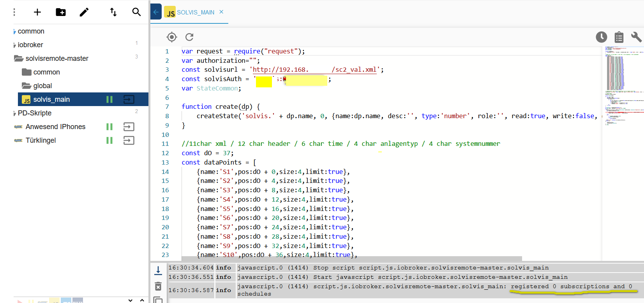Click the 11char xml comment line
Screen dimensions: 644x303
pos(341,144)
